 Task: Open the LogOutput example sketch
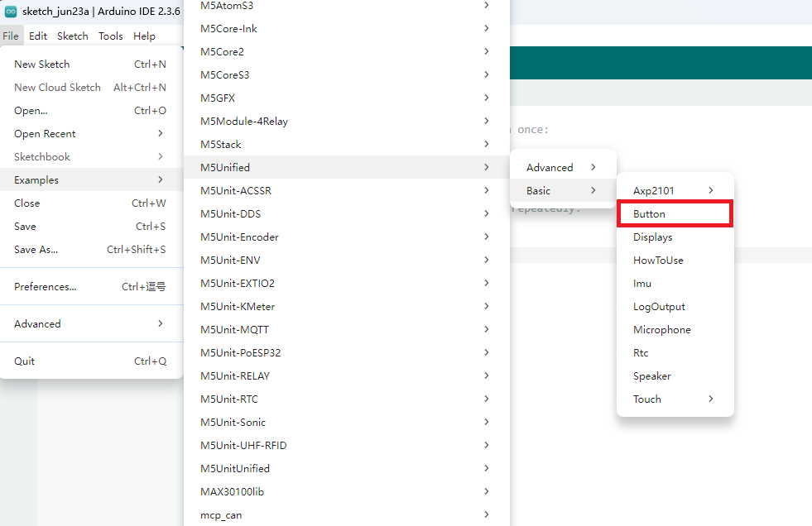675,307
